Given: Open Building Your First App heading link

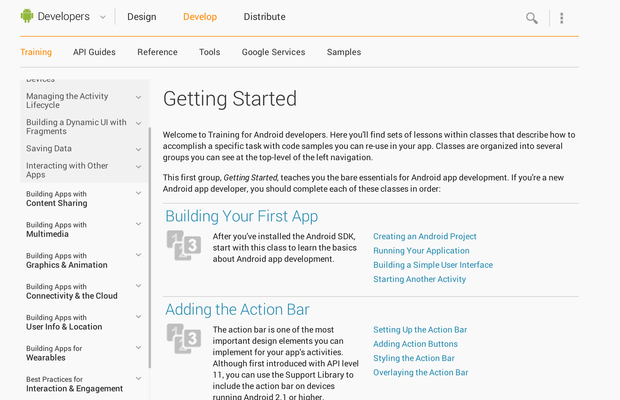Looking at the screenshot, I should coord(241,216).
